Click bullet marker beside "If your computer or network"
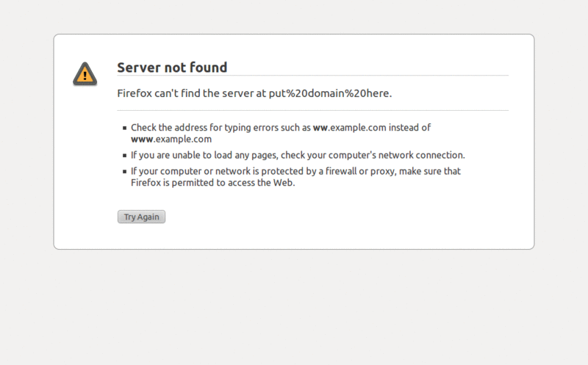Image resolution: width=588 pixels, height=365 pixels. (124, 172)
